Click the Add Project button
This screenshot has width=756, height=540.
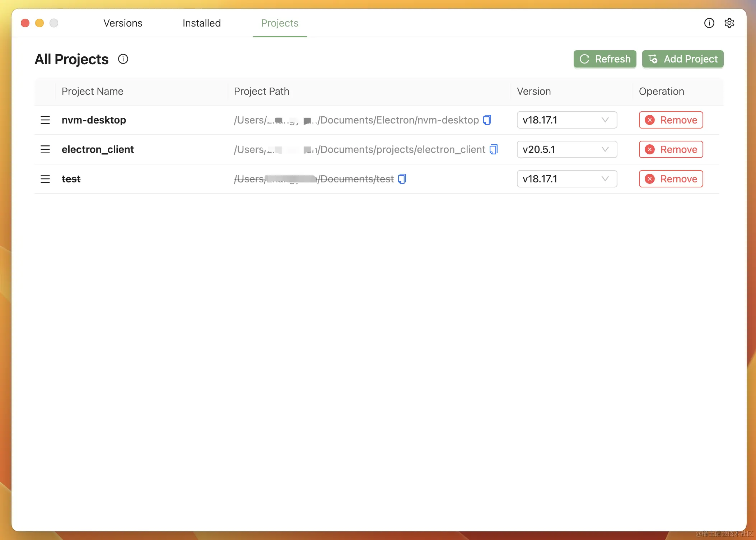[682, 59]
